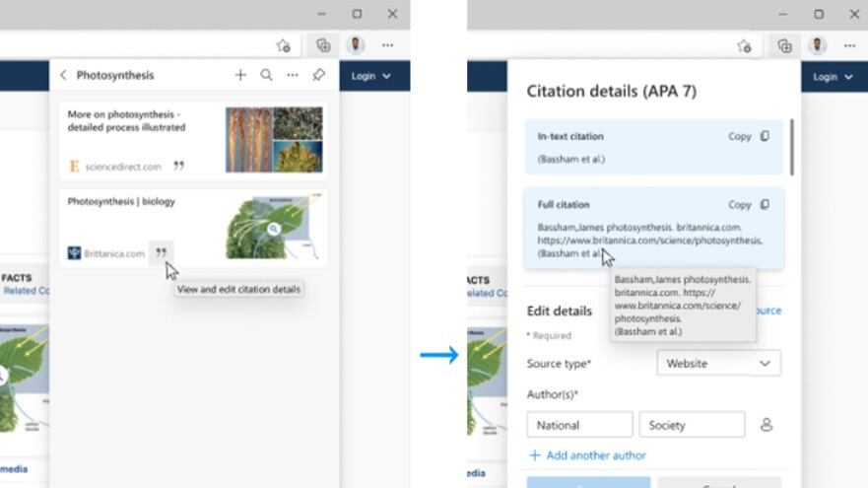Viewport: 868px width, 488px height.
Task: Copy the full citation
Action: tap(749, 205)
